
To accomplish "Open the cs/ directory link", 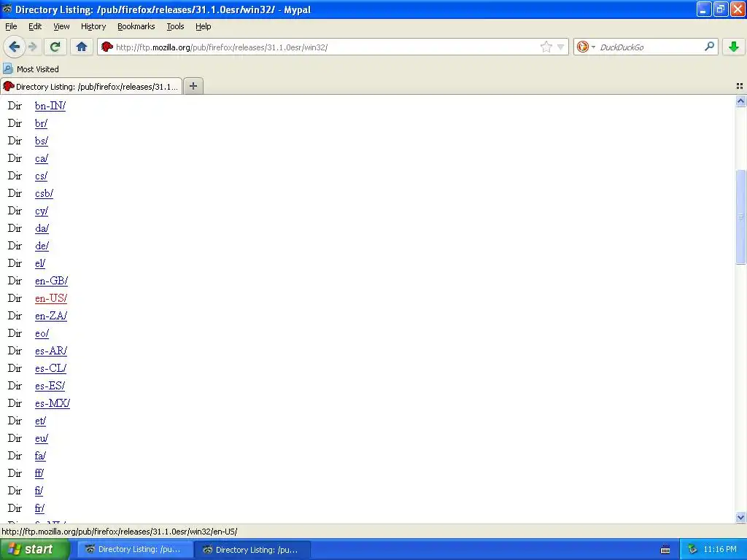I will [x=41, y=176].
